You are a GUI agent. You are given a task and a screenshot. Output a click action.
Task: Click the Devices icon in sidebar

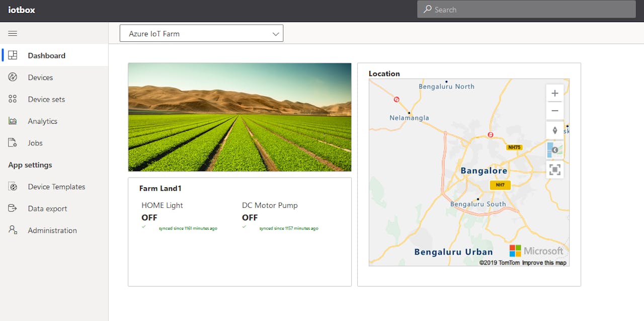click(13, 77)
